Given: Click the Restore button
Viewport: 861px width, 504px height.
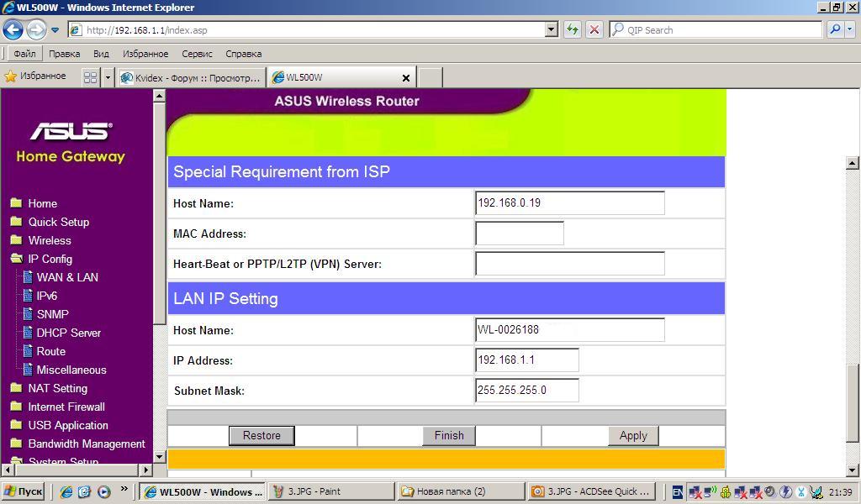Looking at the screenshot, I should 261,435.
